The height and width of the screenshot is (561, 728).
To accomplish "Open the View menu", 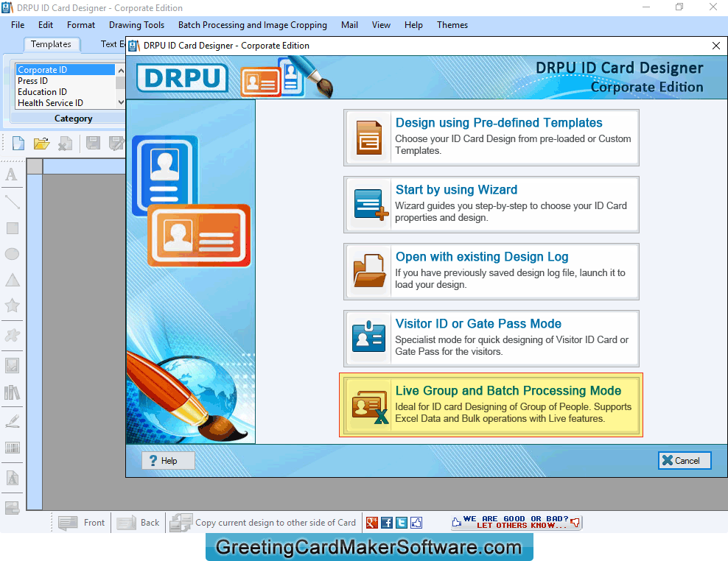I will (381, 25).
